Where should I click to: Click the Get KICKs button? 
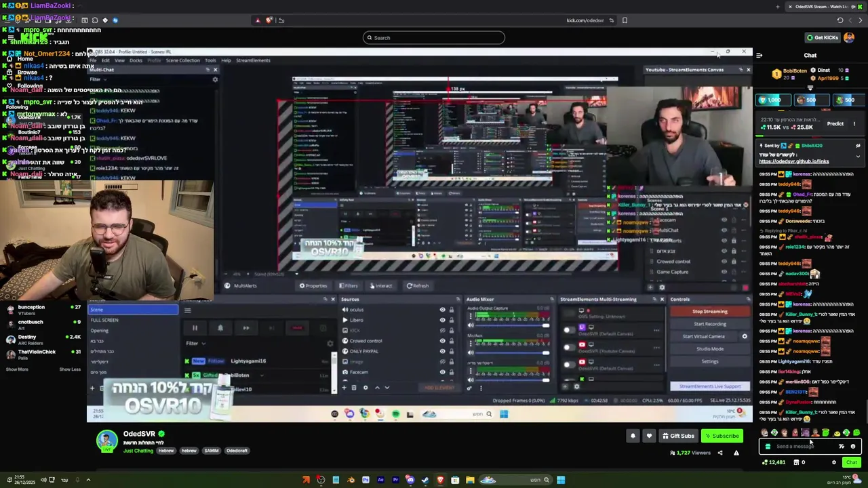(823, 37)
